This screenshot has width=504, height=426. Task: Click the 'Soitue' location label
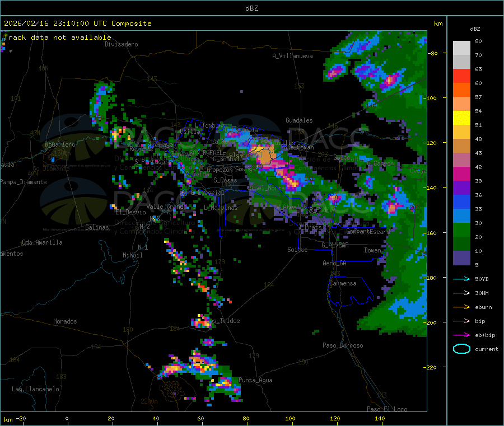(297, 250)
